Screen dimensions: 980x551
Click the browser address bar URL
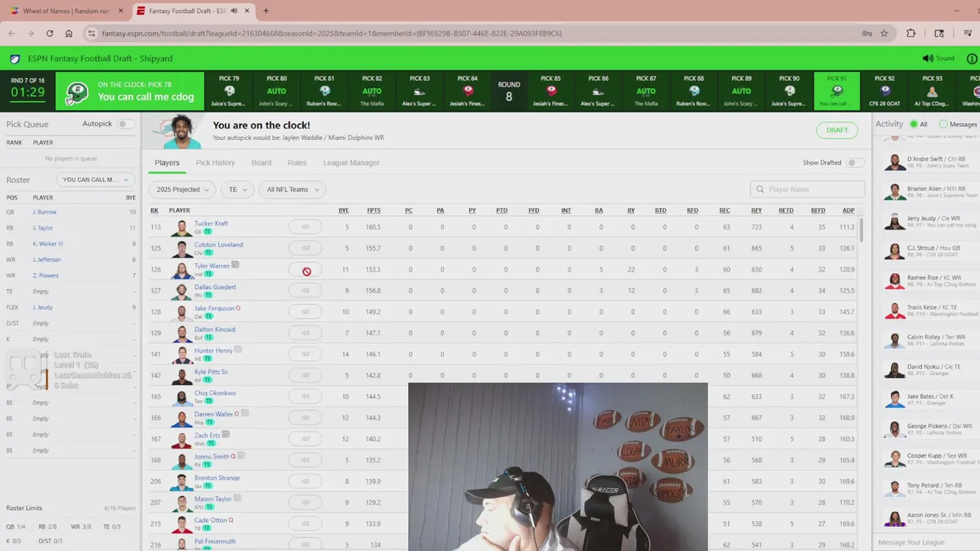(332, 34)
